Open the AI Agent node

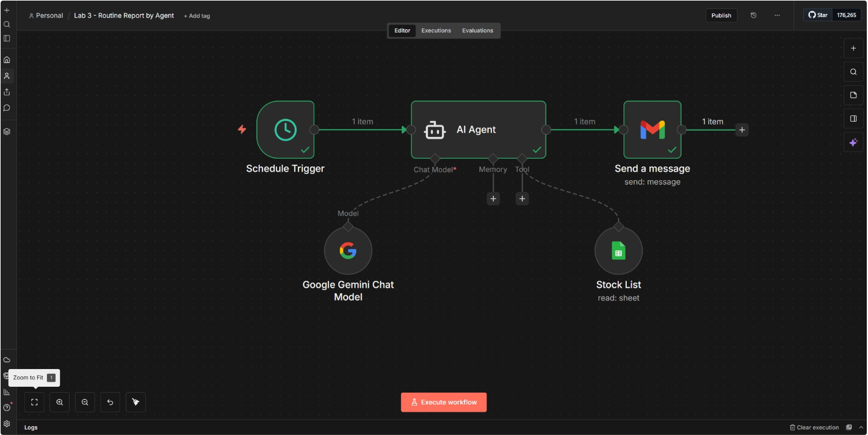(478, 130)
